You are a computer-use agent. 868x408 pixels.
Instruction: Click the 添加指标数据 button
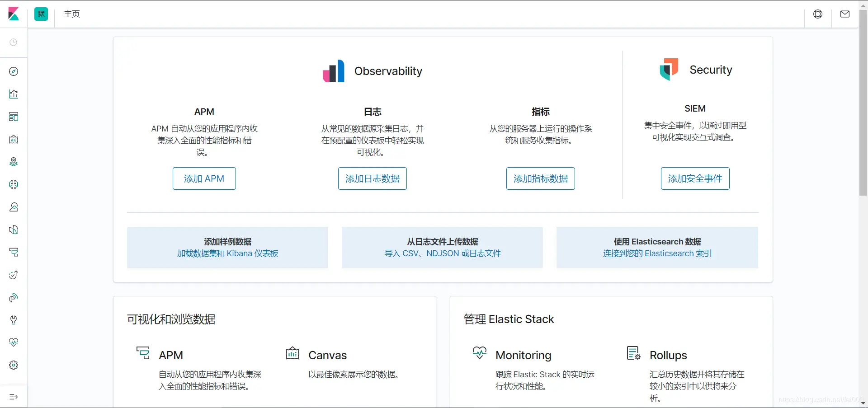tap(541, 178)
